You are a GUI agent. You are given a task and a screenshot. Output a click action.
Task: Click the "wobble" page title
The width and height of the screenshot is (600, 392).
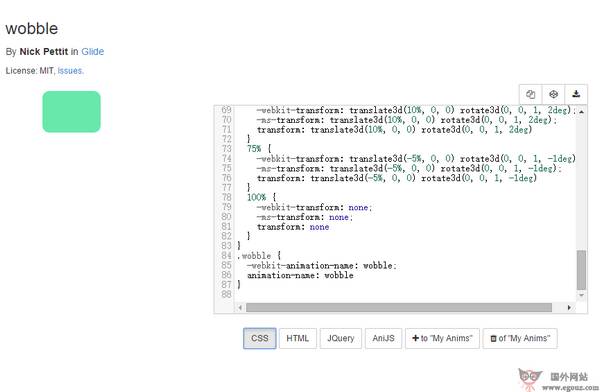32,29
